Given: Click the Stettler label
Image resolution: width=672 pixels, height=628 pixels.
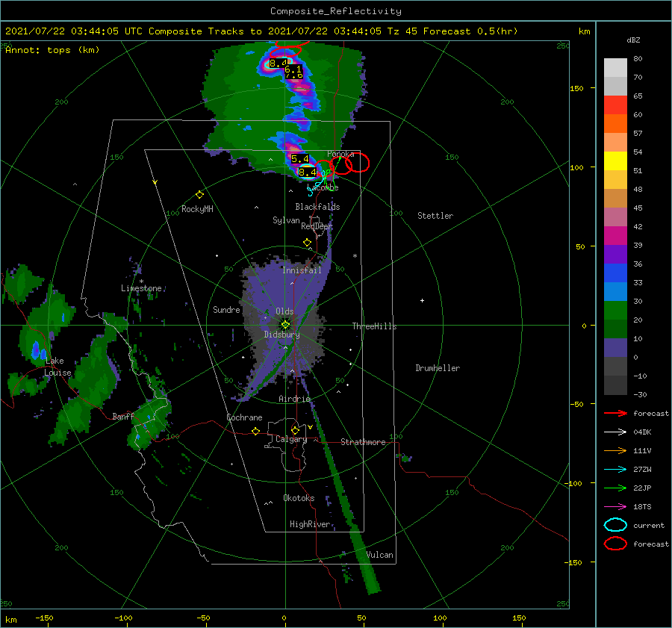Looking at the screenshot, I should 435,216.
